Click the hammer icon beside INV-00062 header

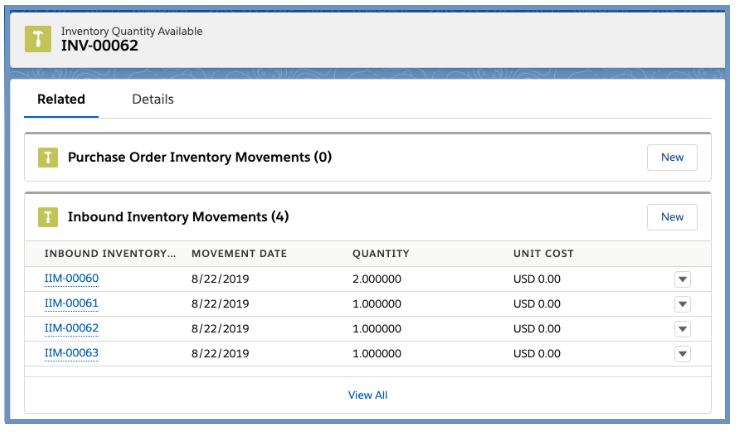38,39
